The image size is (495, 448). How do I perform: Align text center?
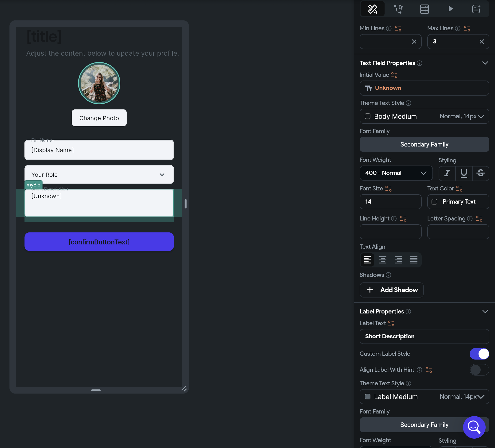(x=383, y=260)
